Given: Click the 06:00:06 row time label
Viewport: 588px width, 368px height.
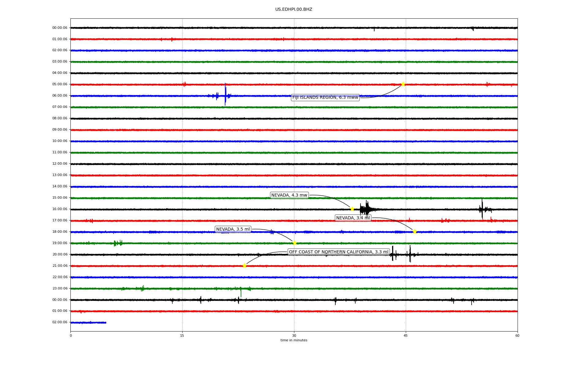Looking at the screenshot, I should 60,96.
